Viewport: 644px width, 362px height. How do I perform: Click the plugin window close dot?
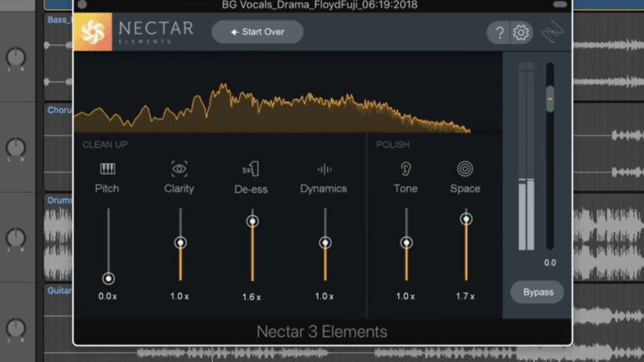coord(82,4)
